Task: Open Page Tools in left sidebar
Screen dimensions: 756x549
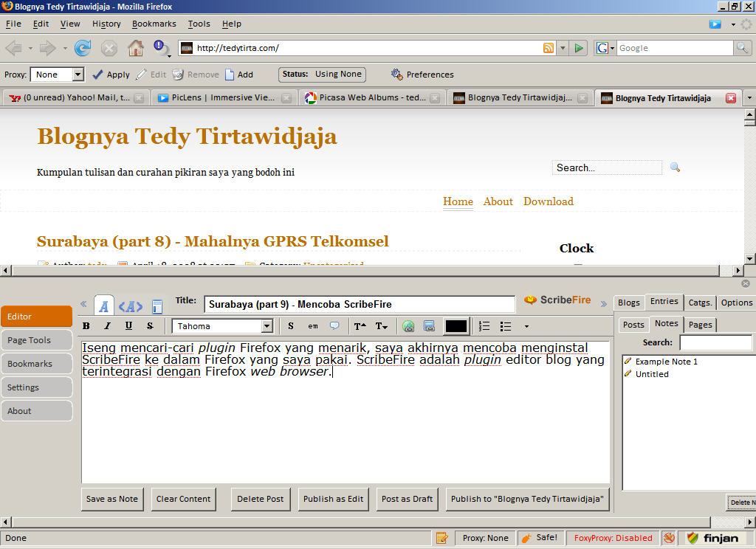Action: (x=37, y=340)
